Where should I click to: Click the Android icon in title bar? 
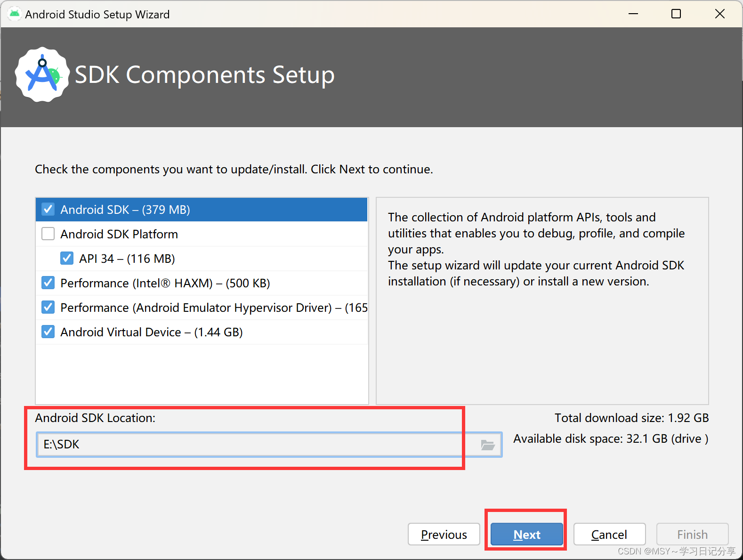(14, 14)
